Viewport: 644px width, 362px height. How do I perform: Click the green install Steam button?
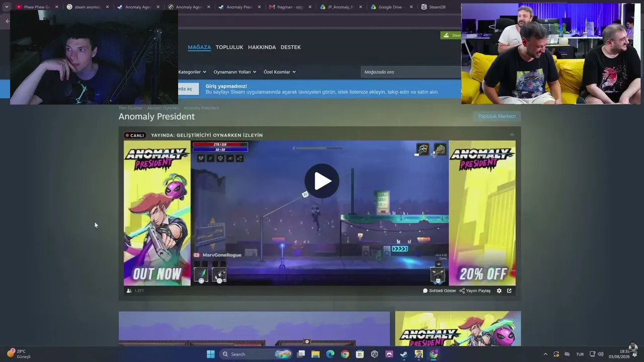tap(451, 35)
